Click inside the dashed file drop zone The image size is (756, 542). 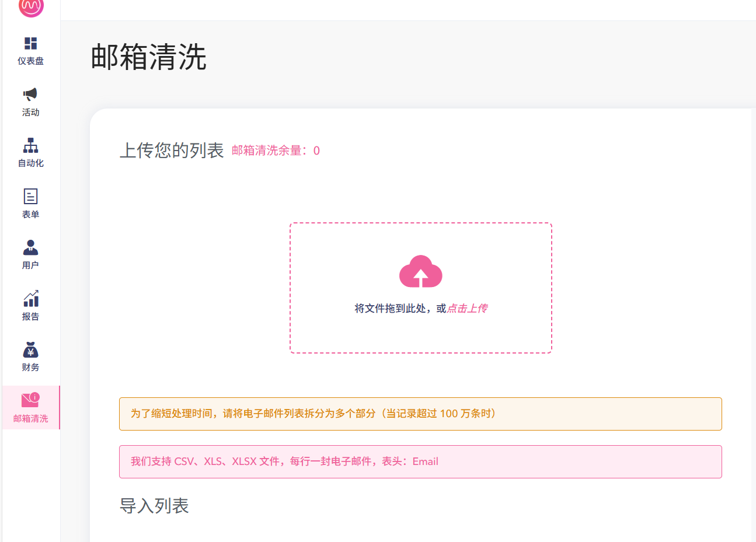[x=421, y=288]
